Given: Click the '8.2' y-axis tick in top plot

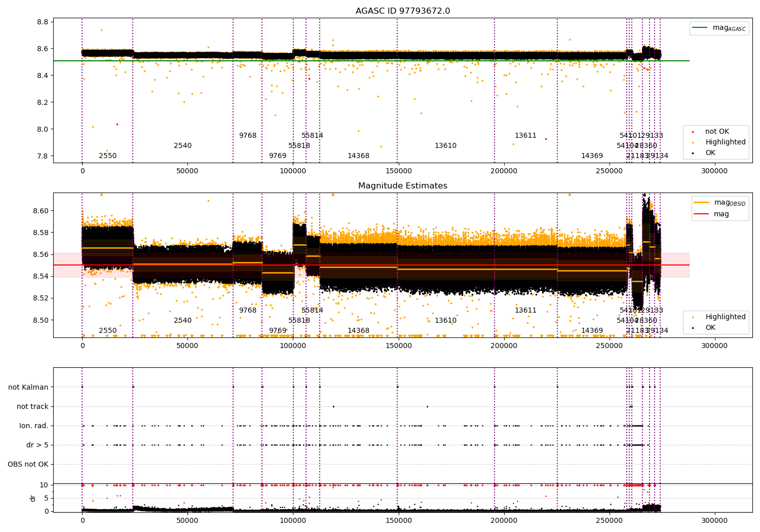Looking at the screenshot, I should pyautogui.click(x=43, y=103).
